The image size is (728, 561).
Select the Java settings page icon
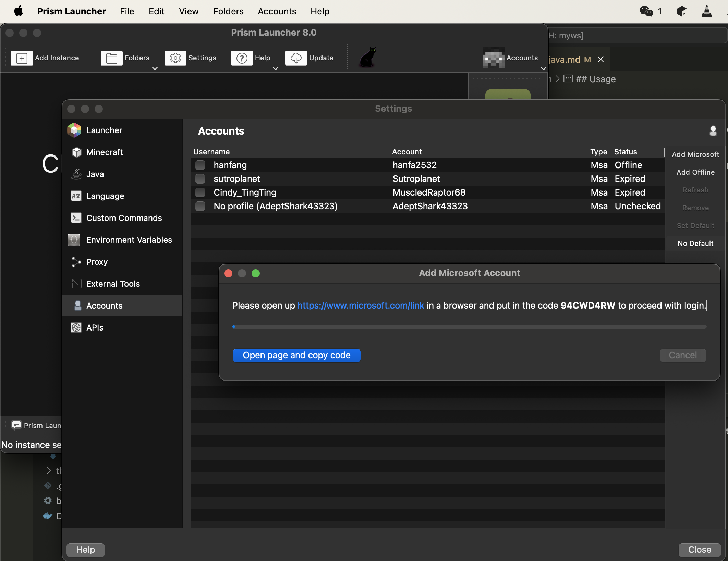[x=76, y=174]
